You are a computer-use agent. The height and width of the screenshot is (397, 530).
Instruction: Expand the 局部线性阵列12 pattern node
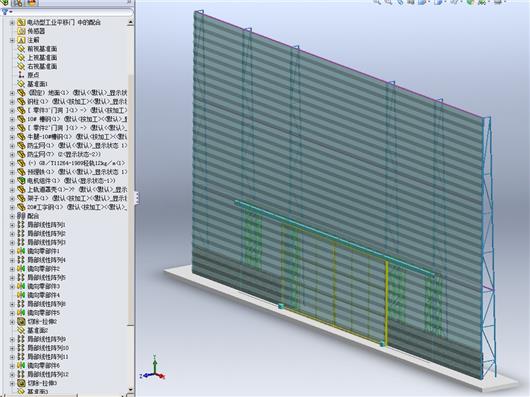point(12,374)
